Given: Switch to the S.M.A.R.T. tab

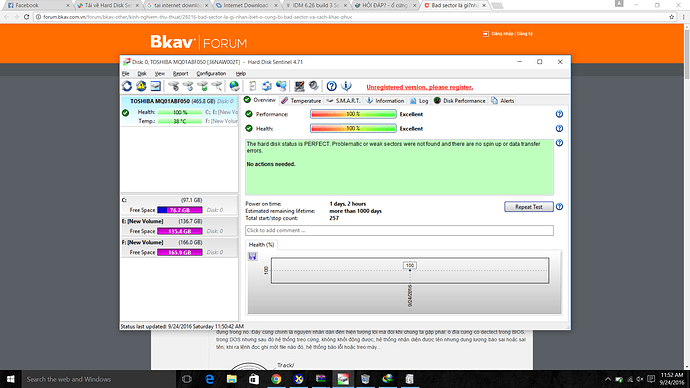Looking at the screenshot, I should 343,101.
